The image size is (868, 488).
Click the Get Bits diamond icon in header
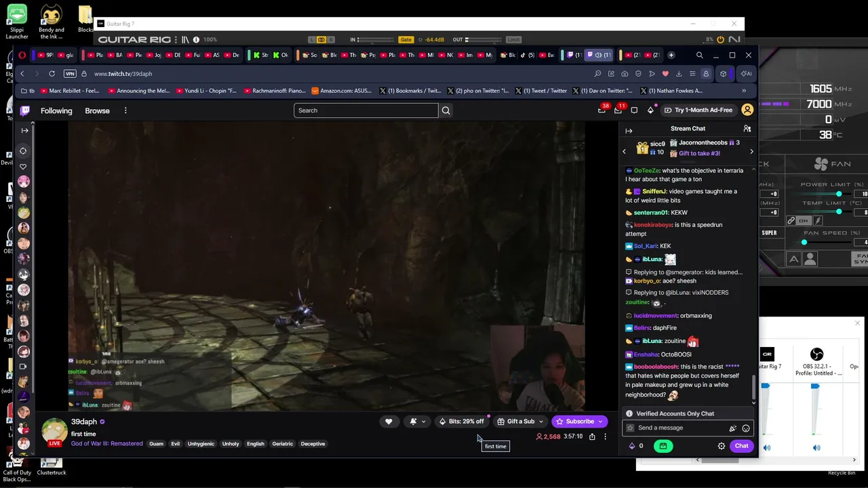click(650, 110)
